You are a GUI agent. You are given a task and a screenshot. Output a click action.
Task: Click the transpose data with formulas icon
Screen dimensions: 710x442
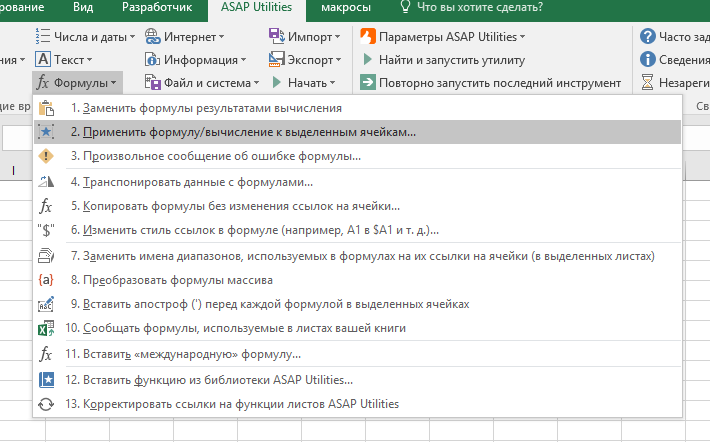(x=46, y=182)
